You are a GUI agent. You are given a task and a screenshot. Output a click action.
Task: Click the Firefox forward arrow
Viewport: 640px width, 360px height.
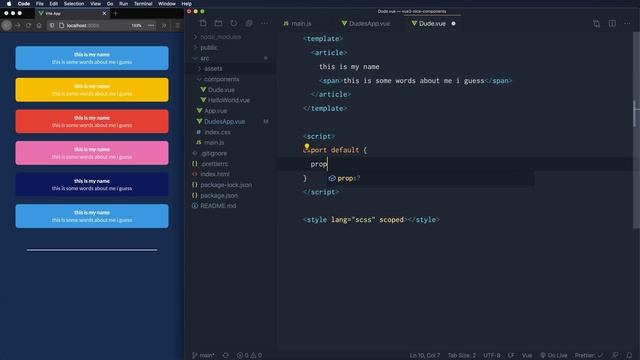(18, 25)
